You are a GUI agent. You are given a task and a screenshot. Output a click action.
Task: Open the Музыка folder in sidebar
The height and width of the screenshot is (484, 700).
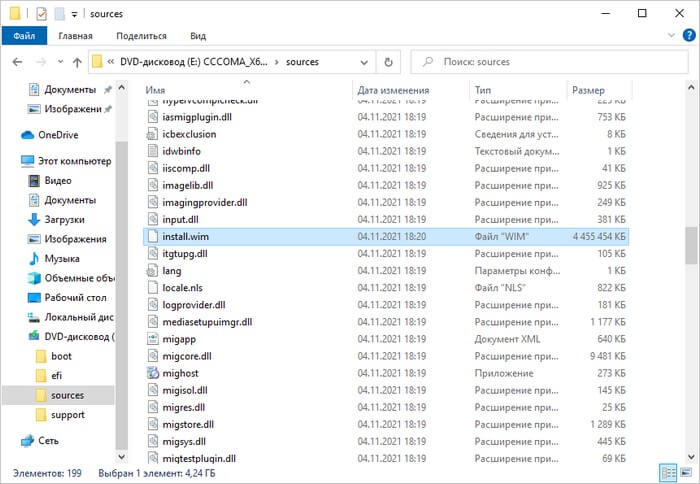[64, 259]
